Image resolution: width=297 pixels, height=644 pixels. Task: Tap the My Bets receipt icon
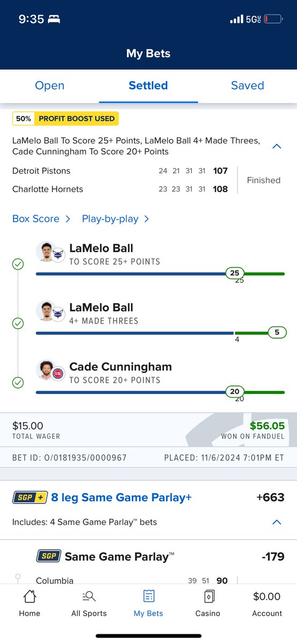tap(148, 596)
